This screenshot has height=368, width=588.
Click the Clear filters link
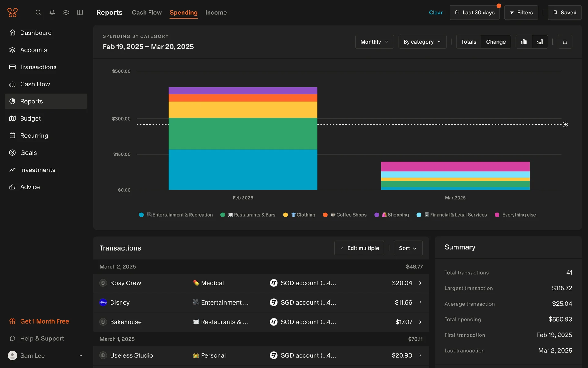[x=435, y=13]
